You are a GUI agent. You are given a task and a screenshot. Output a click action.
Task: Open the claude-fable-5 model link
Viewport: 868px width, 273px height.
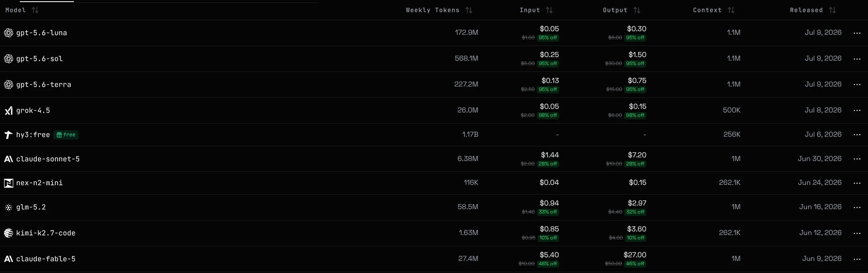(46, 259)
